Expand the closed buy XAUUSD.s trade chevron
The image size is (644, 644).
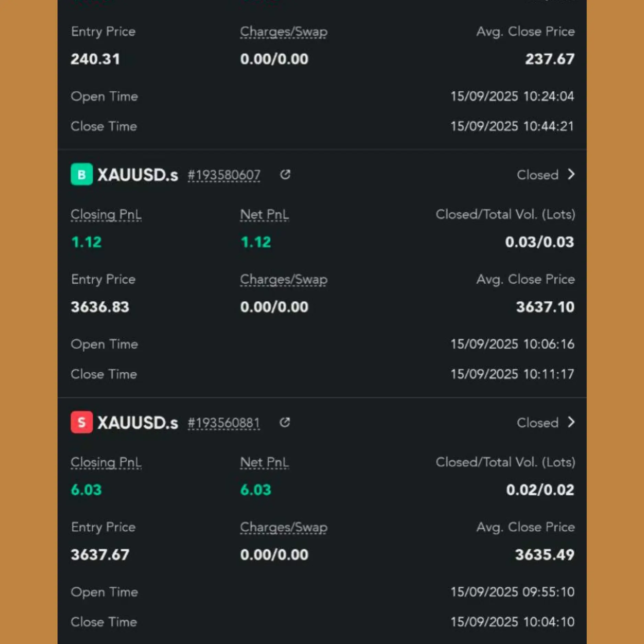(571, 174)
